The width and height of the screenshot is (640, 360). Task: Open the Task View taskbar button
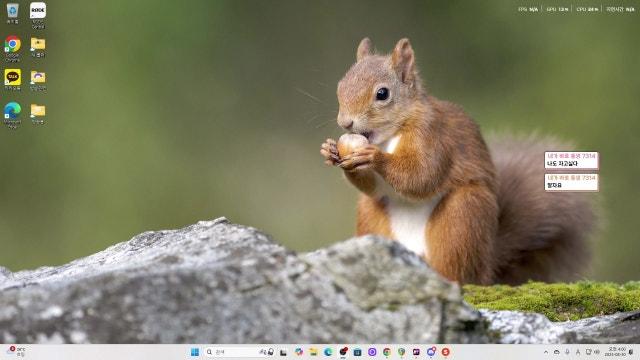pos(283,352)
